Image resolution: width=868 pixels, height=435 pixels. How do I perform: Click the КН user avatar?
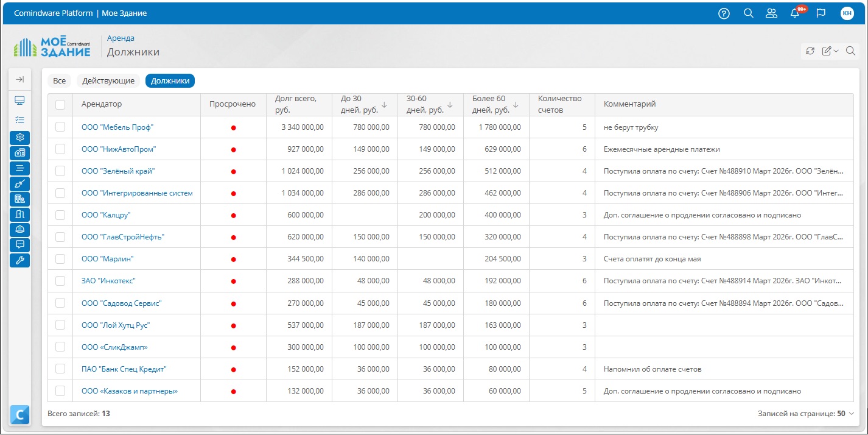pyautogui.click(x=847, y=13)
